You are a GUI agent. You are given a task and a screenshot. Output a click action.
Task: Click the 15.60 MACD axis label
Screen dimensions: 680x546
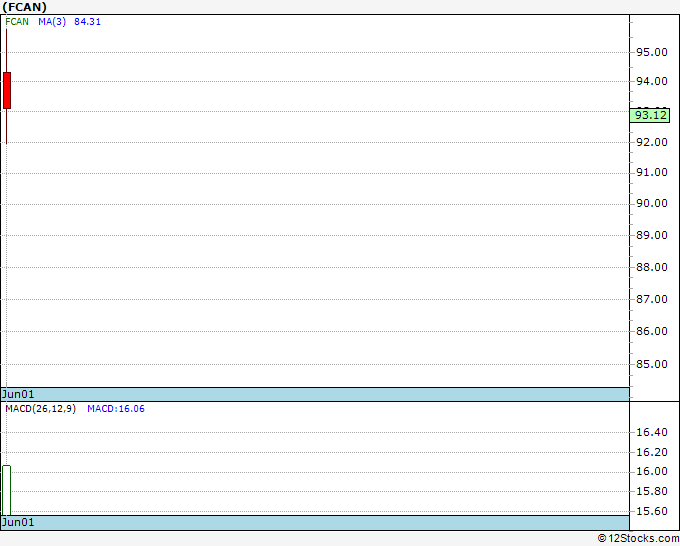point(651,511)
